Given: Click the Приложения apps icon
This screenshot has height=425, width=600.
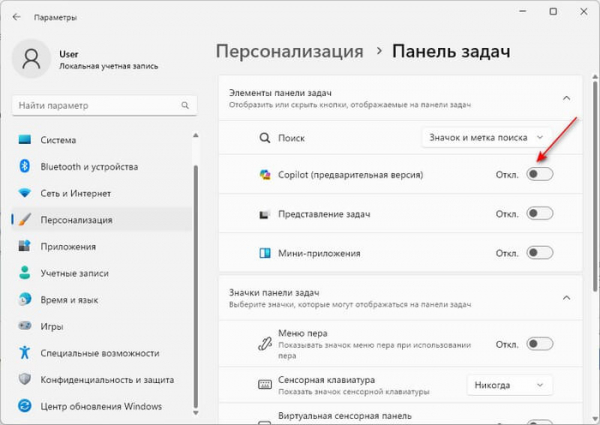Looking at the screenshot, I should tap(25, 246).
